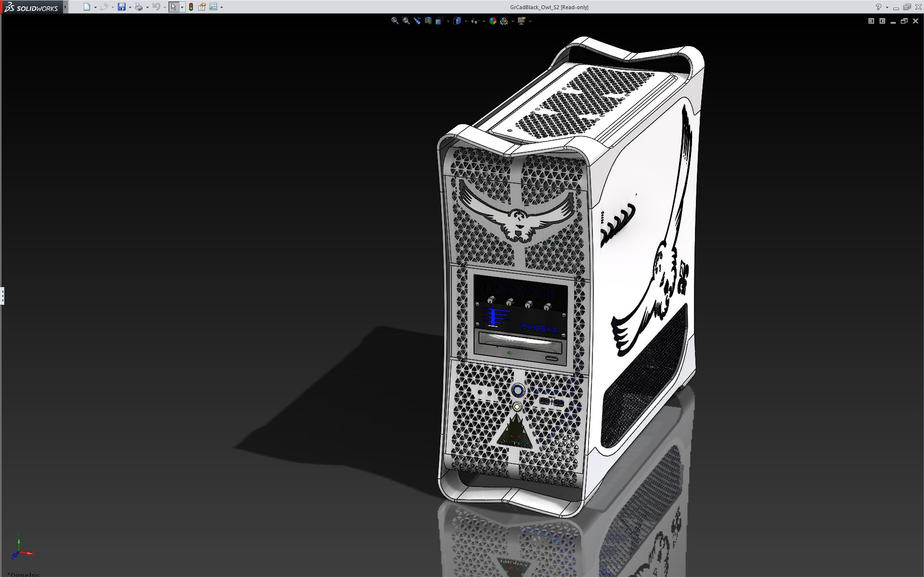Expand collapsed left panel handle
This screenshot has width=924, height=578.
pos(2,295)
